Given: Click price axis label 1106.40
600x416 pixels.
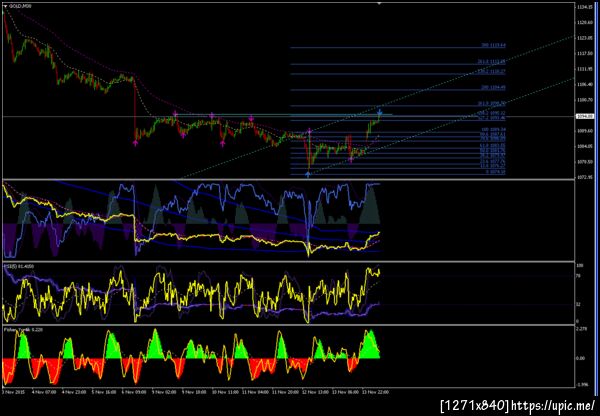Looking at the screenshot, I should tap(585, 84).
